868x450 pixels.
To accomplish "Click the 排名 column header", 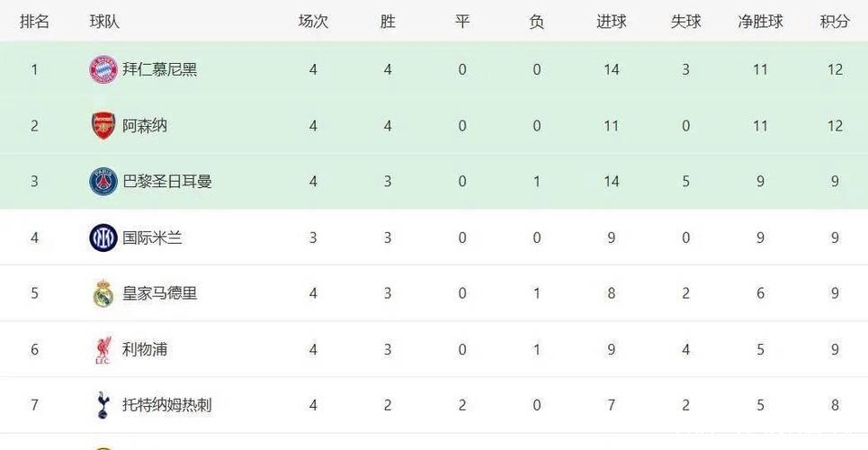I will pos(34,21).
